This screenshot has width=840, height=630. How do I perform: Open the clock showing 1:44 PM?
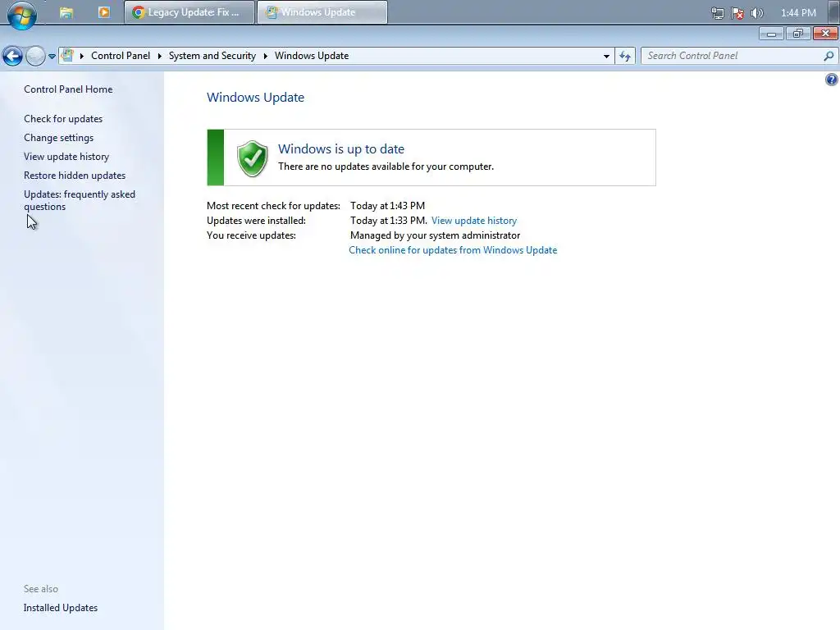(798, 13)
